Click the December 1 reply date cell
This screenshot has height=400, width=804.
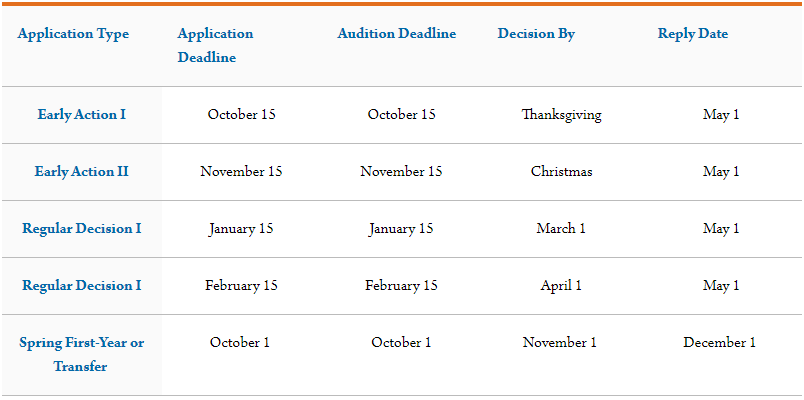(719, 343)
